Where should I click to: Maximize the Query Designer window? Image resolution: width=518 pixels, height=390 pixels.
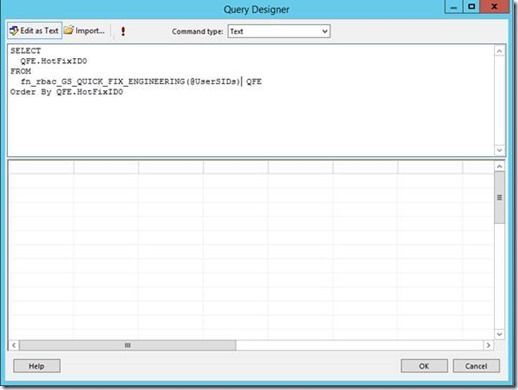(471, 7)
